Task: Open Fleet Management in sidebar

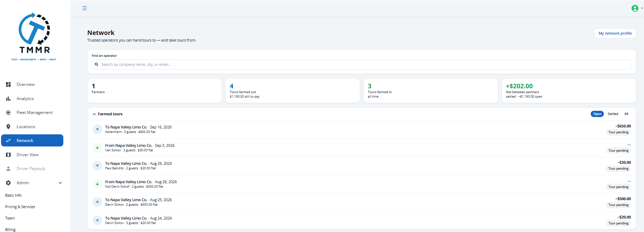Action: pyautogui.click(x=32, y=113)
